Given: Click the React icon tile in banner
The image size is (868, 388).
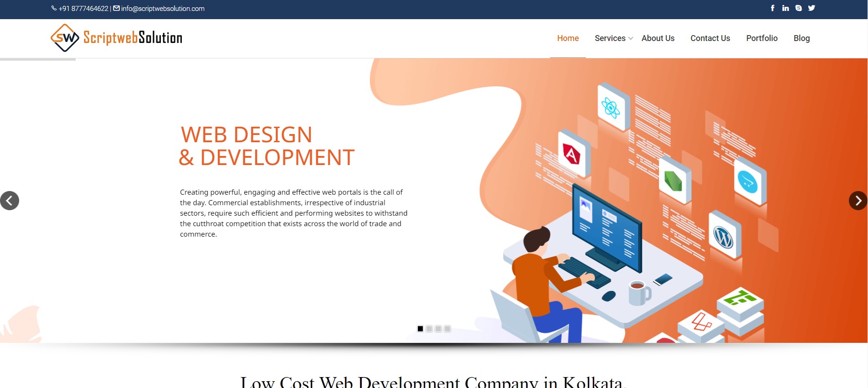Looking at the screenshot, I should tap(613, 108).
